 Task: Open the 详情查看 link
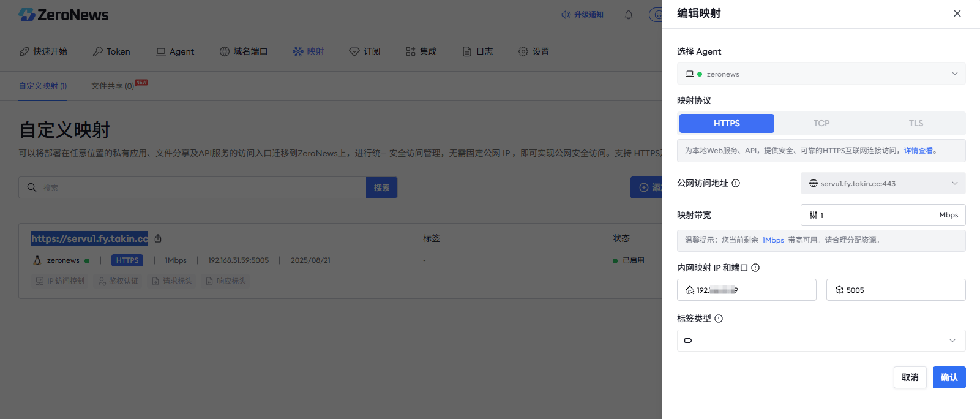(x=918, y=151)
